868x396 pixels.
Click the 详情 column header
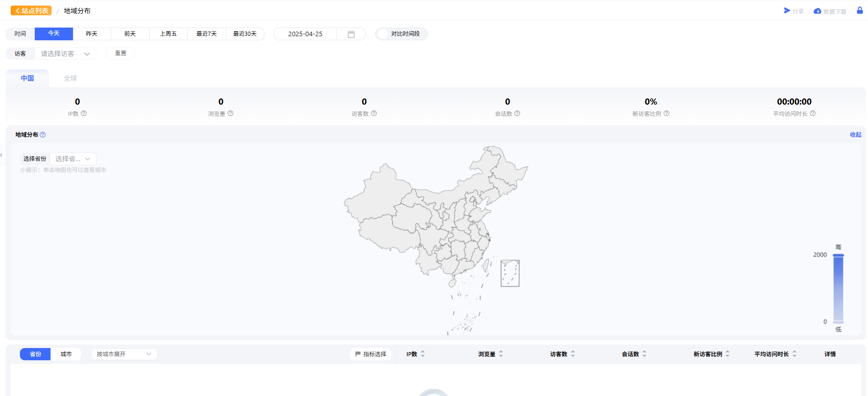pyautogui.click(x=830, y=354)
